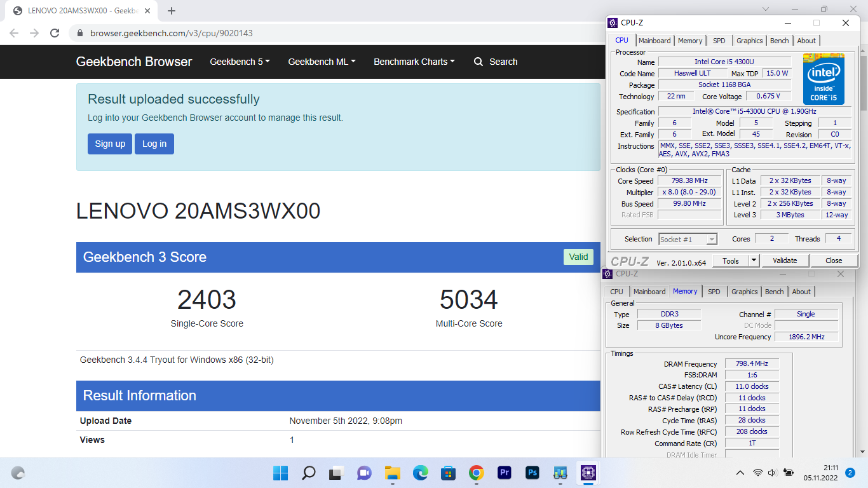The height and width of the screenshot is (488, 868).
Task: Open the Socket #1 selection combo box
Action: coord(688,239)
